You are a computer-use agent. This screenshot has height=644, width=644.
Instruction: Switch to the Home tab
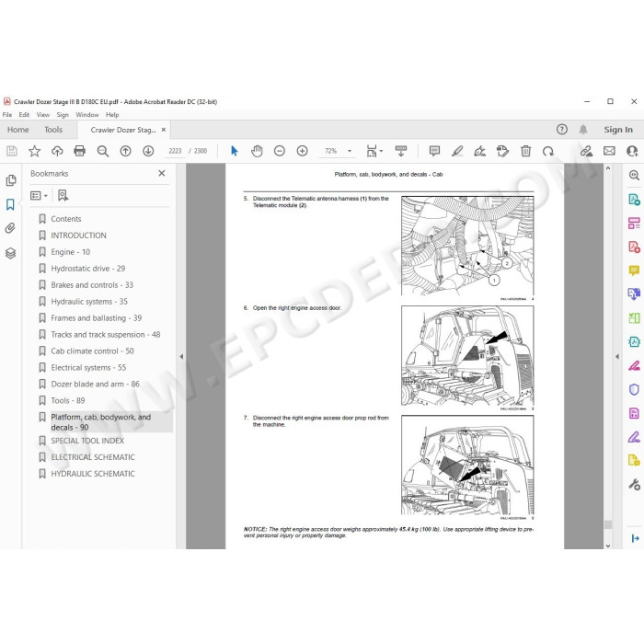coord(18,130)
